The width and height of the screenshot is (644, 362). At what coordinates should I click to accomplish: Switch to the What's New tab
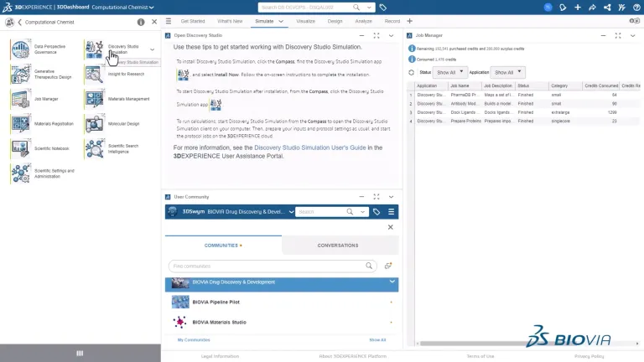coord(230,21)
